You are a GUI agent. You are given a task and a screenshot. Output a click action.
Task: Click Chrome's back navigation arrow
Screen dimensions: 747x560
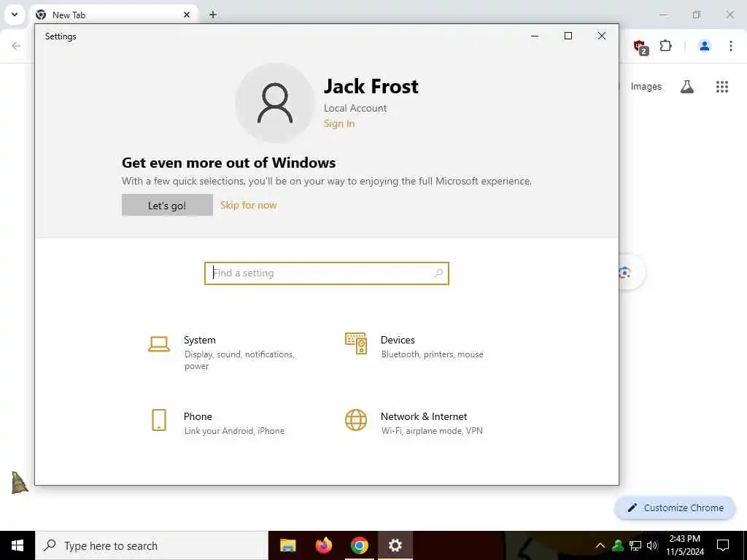(x=16, y=46)
